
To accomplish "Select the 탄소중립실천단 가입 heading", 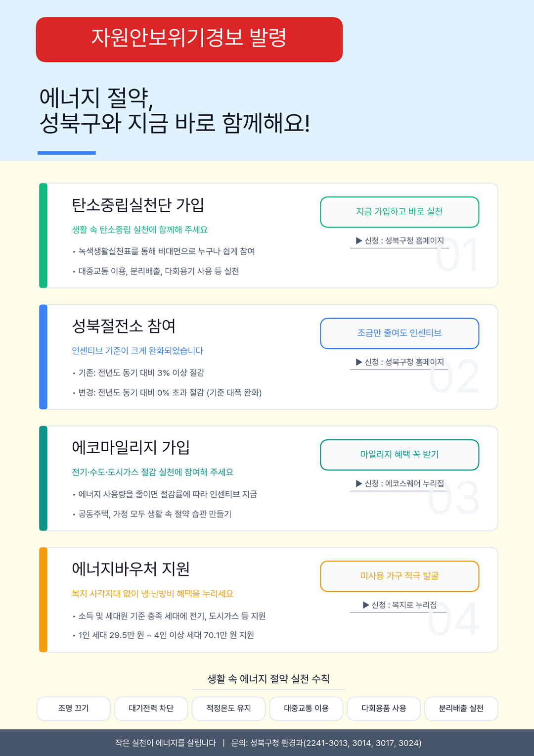I will pyautogui.click(x=138, y=205).
